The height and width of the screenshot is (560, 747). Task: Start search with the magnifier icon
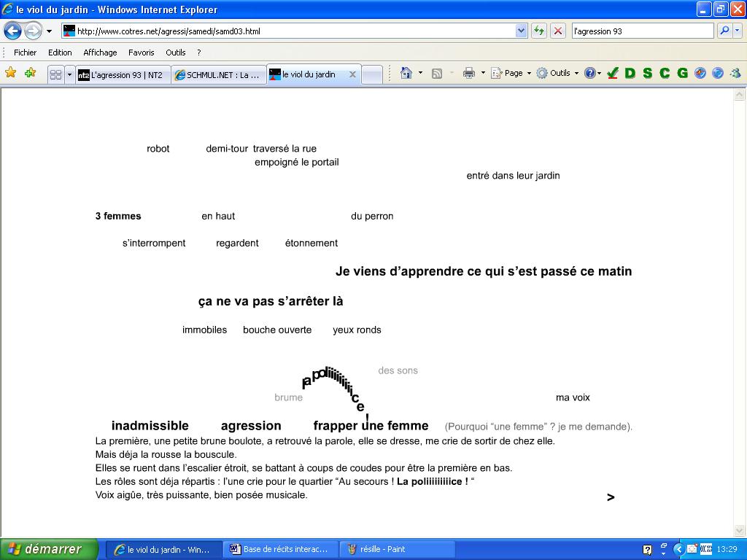724,31
